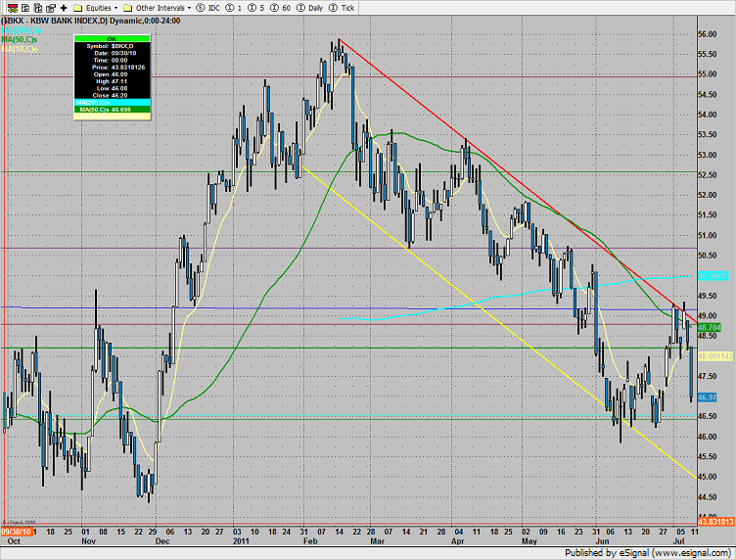Click the yellow 48.001142 price axis label

[x=715, y=356]
